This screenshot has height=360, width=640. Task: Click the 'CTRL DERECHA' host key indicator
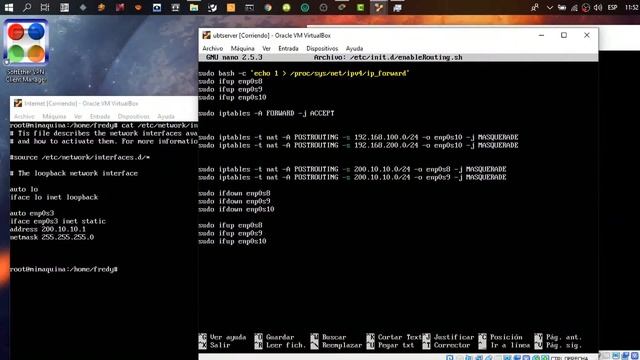(569, 358)
